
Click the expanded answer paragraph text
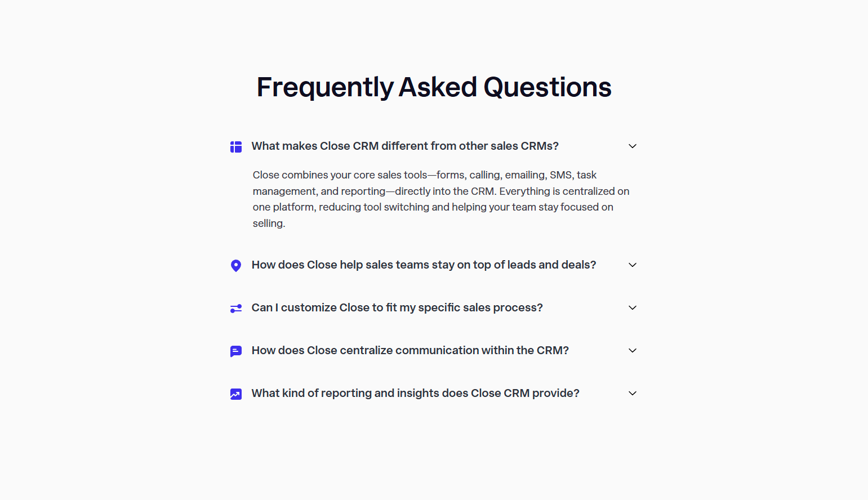(440, 199)
